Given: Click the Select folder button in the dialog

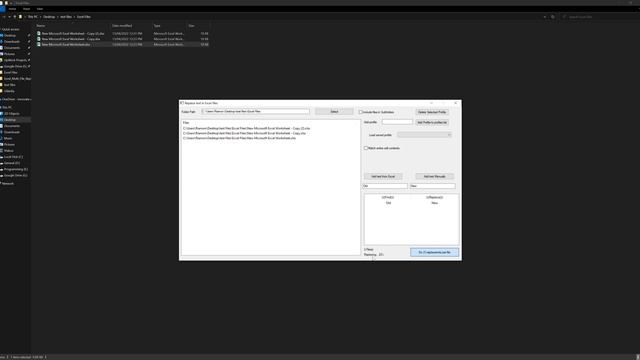Looking at the screenshot, I should [334, 111].
